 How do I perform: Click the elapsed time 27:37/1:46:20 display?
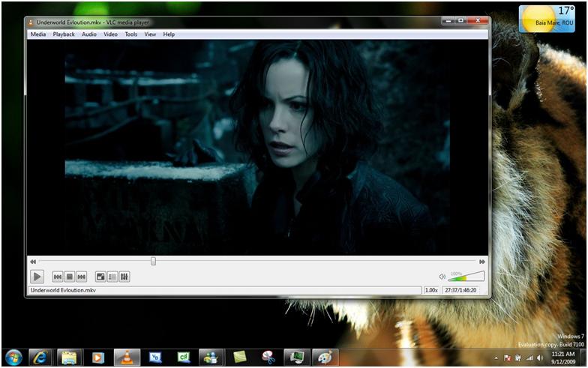tap(461, 290)
